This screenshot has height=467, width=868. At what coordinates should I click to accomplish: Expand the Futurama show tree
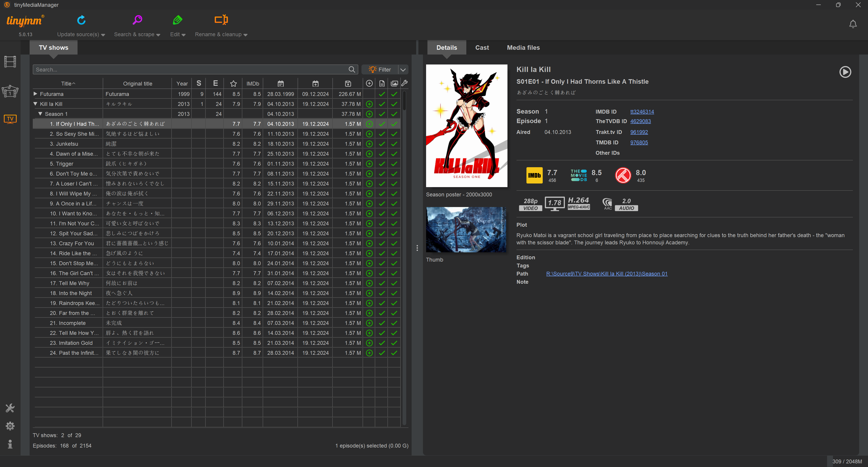35,94
